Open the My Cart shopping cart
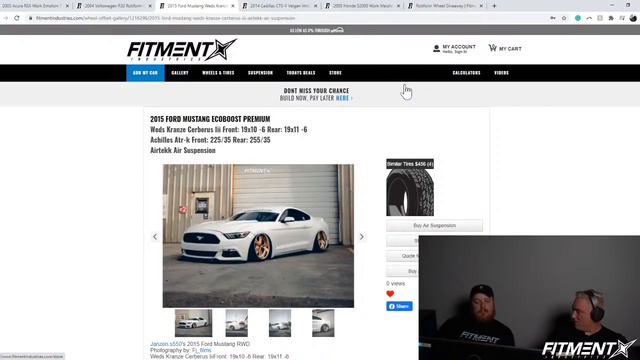 tap(505, 48)
